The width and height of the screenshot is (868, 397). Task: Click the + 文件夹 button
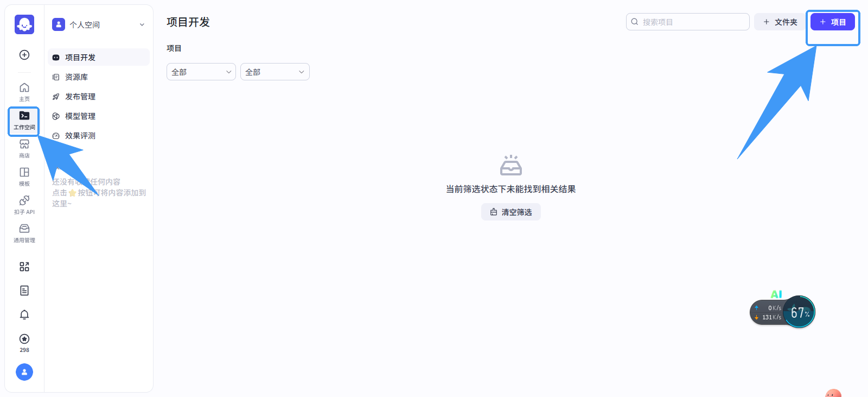780,22
